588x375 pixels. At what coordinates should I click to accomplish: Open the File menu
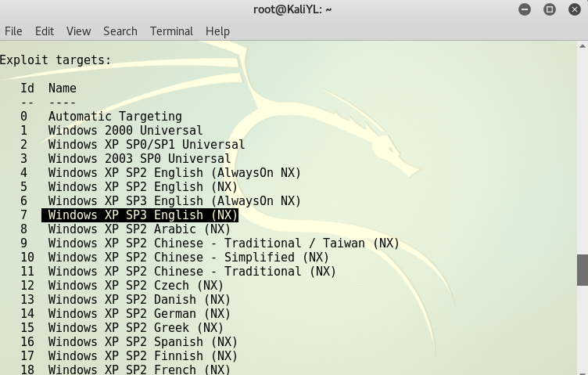(13, 31)
